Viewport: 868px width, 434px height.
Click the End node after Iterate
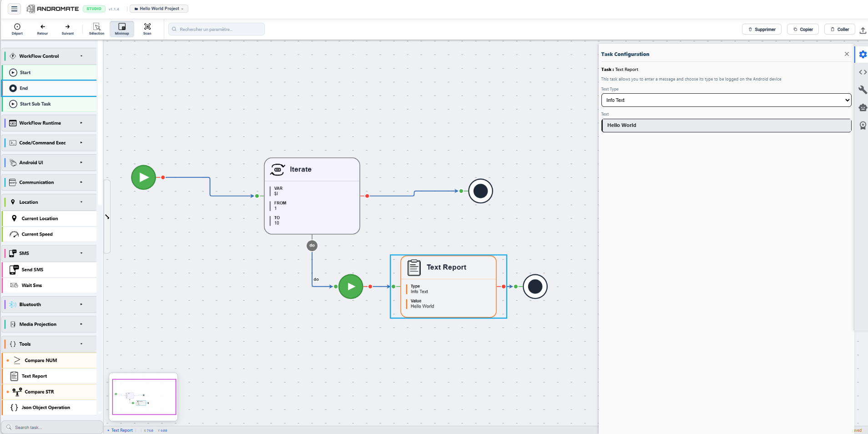pos(480,191)
